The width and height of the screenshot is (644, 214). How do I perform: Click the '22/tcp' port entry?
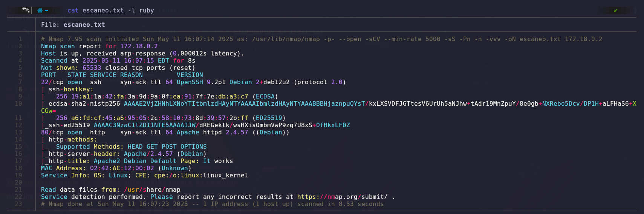pyautogui.click(x=52, y=82)
